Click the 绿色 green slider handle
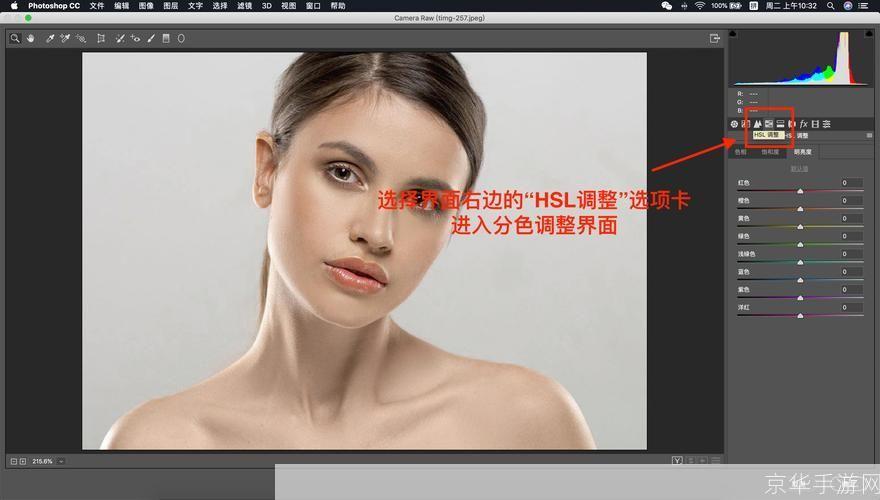 tap(800, 245)
